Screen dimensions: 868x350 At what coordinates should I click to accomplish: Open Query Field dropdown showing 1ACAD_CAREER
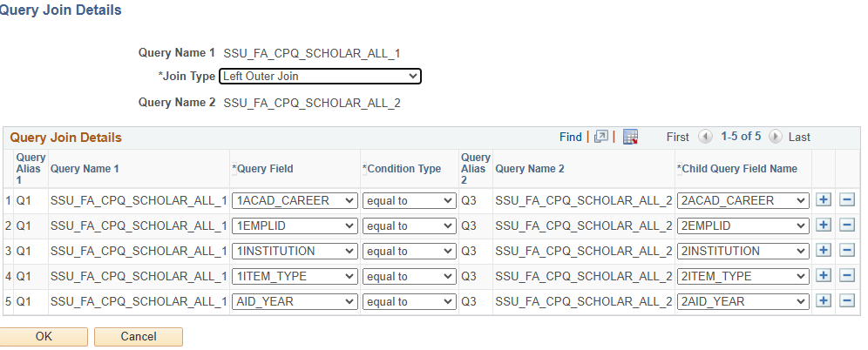click(x=295, y=200)
